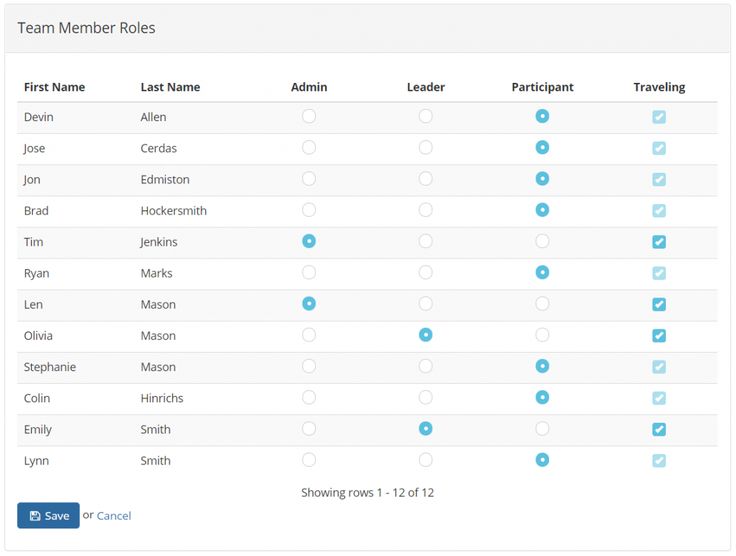Set Devin Allen as Admin
The height and width of the screenshot is (556, 736).
pyautogui.click(x=309, y=117)
